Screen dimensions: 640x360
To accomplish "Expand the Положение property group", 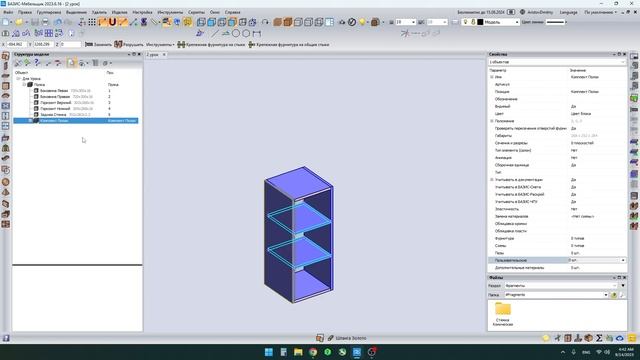I will pyautogui.click(x=492, y=121).
